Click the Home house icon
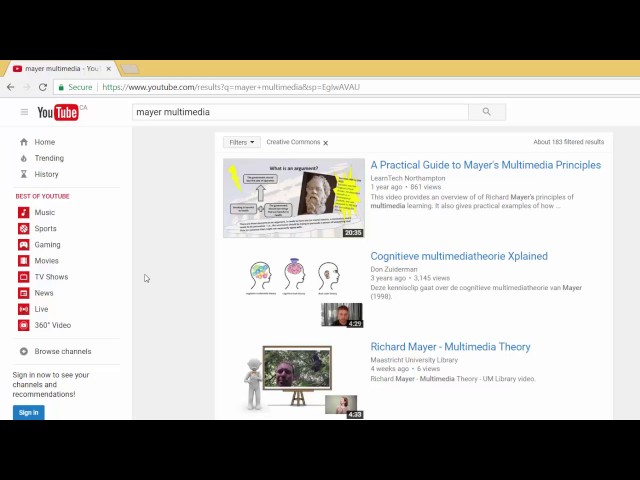 [x=24, y=142]
